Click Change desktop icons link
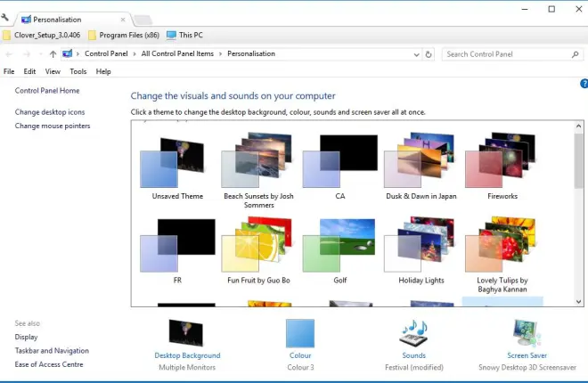This screenshot has height=383, width=588. coord(50,112)
